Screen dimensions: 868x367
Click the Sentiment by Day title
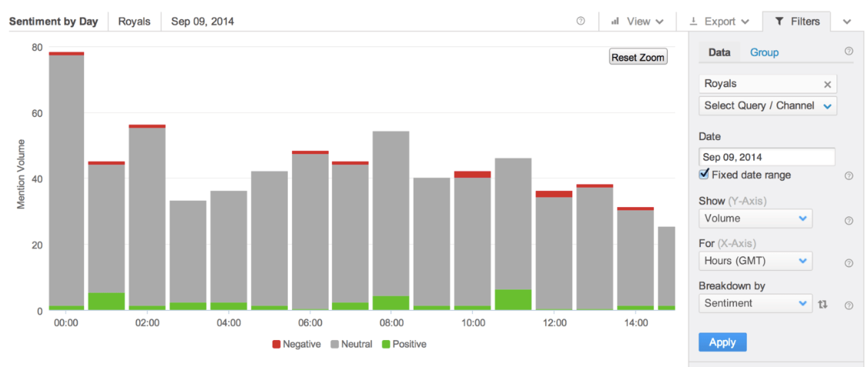54,22
